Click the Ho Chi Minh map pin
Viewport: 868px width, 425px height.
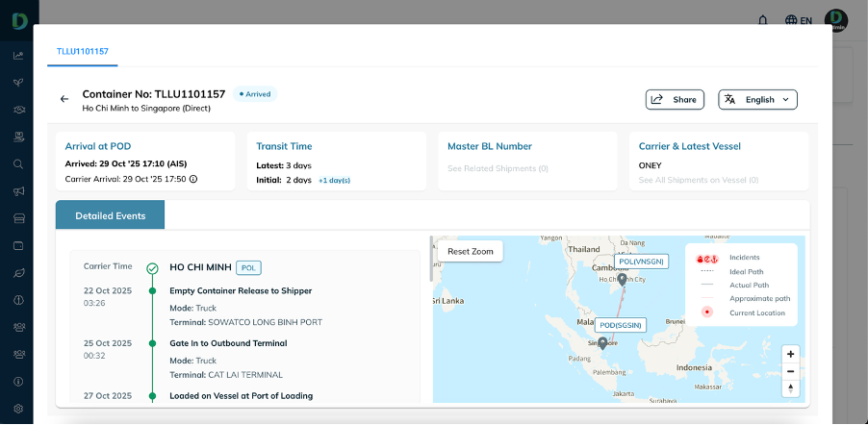tap(622, 279)
